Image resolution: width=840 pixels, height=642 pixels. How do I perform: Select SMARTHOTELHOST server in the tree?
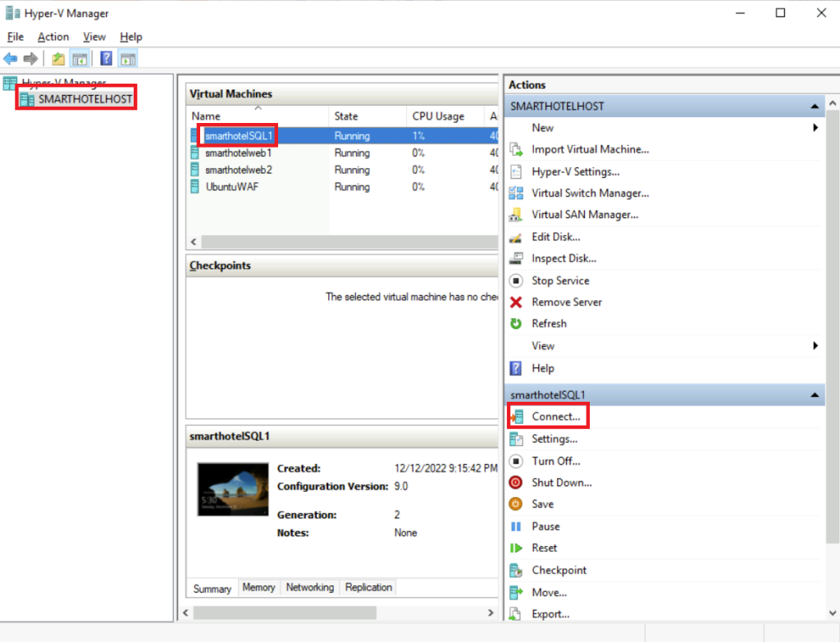(85, 99)
